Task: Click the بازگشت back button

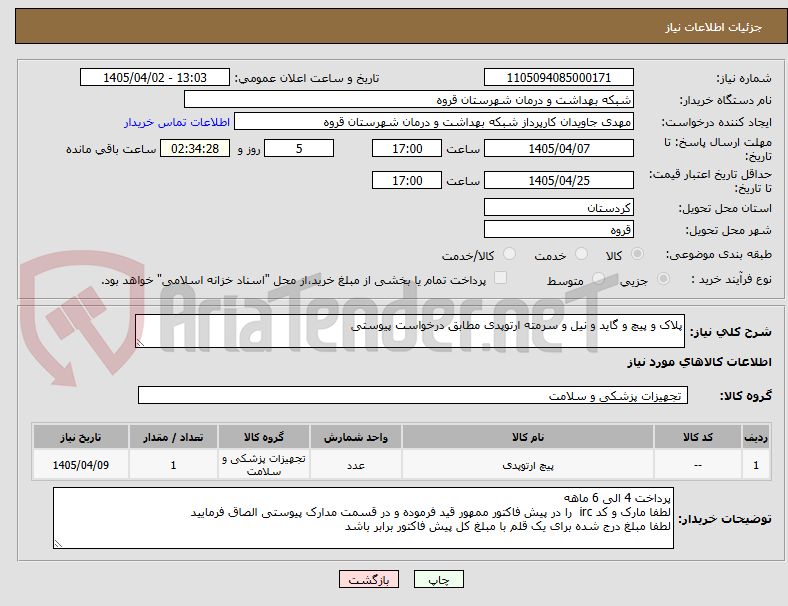Action: click(x=369, y=579)
